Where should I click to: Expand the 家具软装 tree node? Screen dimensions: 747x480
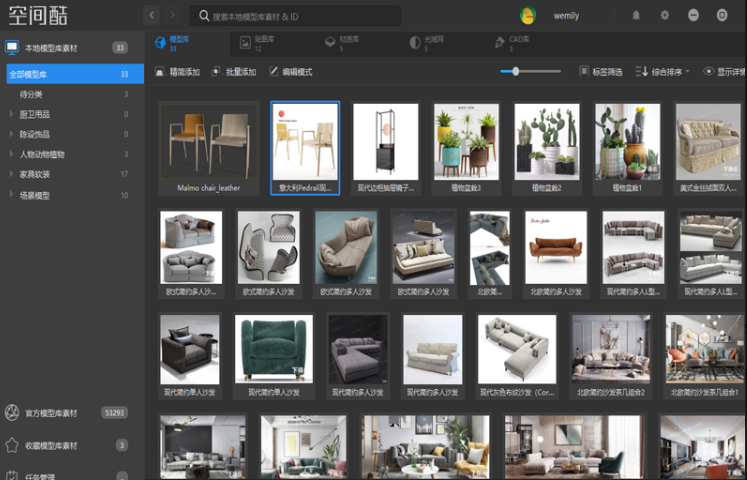click(x=11, y=174)
